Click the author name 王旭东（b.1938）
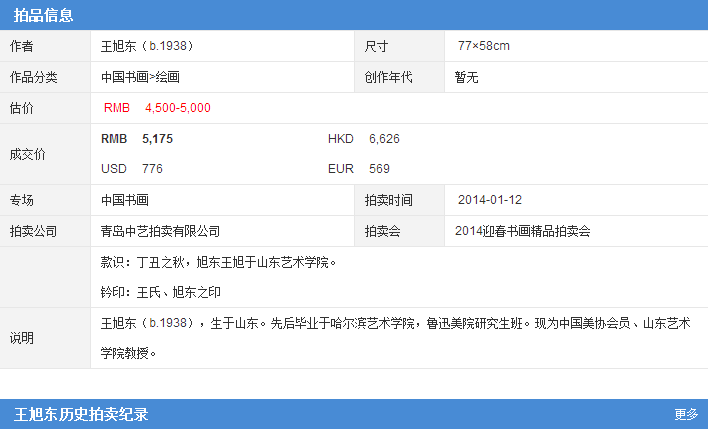The image size is (708, 430). coord(147,46)
